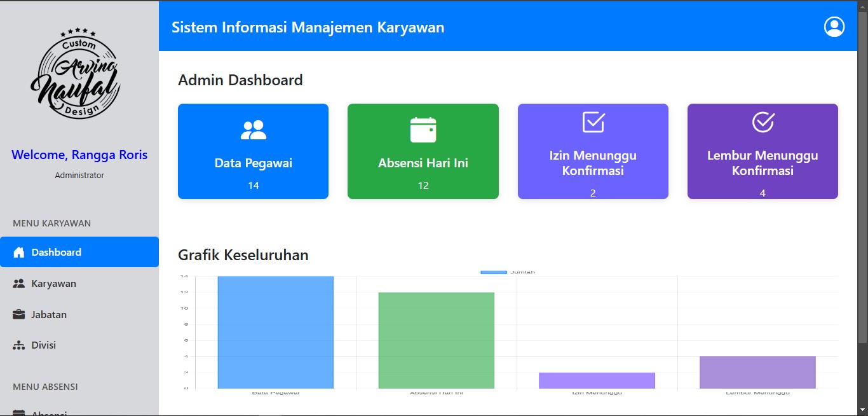This screenshot has height=416, width=868.
Task: Click the people icon on Data Pegawai card
Action: pyautogui.click(x=254, y=130)
